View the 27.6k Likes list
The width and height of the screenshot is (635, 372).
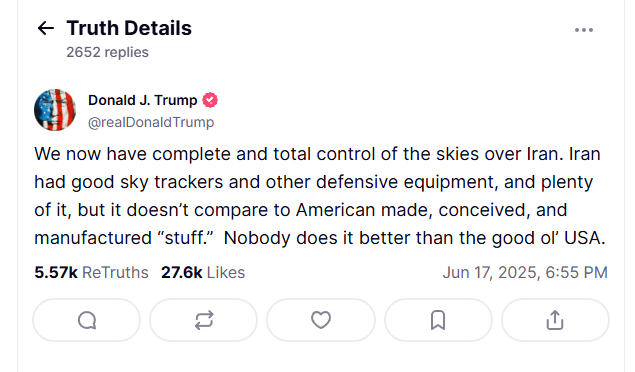coord(203,272)
